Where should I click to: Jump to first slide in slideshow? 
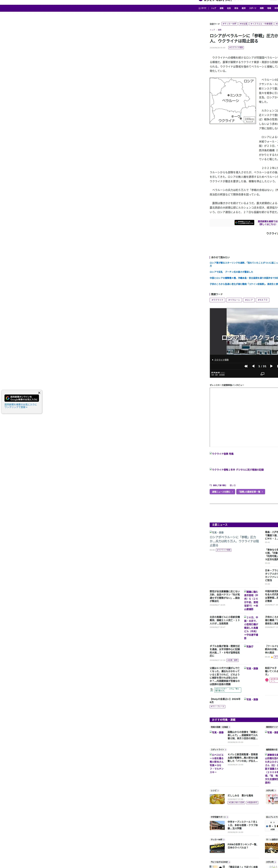[246, 366]
